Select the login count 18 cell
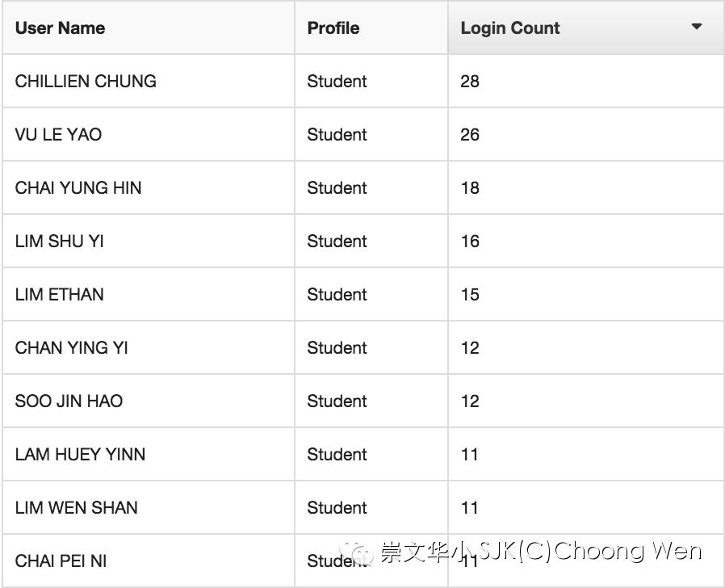Screen dimensions: 725x588 [586, 188]
